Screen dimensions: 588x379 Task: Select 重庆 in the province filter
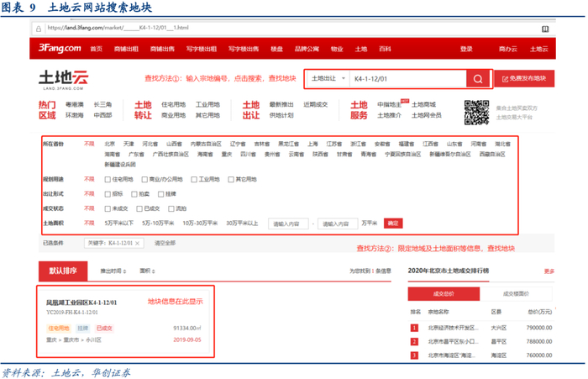click(x=227, y=155)
